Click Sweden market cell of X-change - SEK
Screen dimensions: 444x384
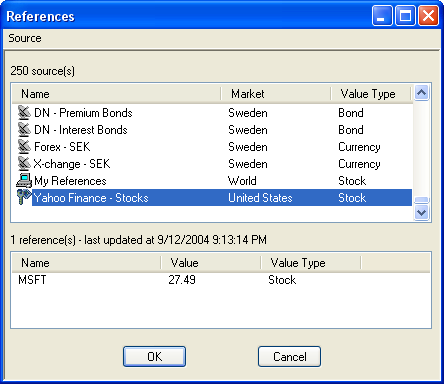click(x=248, y=164)
